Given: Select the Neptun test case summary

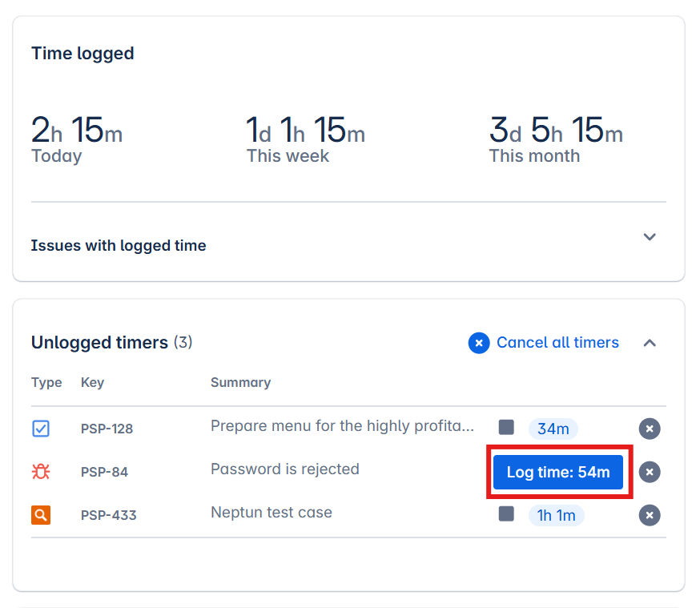Looking at the screenshot, I should coord(271,513).
